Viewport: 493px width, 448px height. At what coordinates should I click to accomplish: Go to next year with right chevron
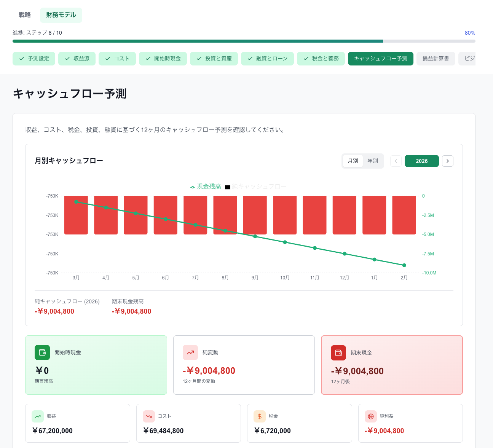(448, 161)
